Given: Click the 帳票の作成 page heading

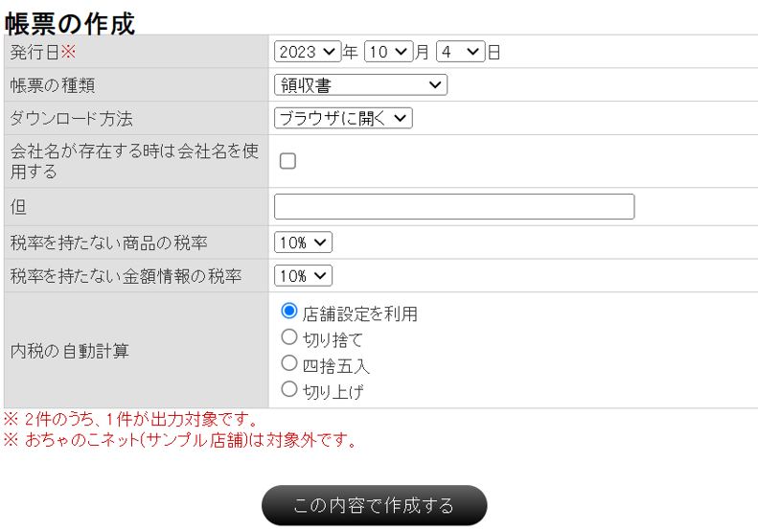Looking at the screenshot, I should tap(70, 21).
